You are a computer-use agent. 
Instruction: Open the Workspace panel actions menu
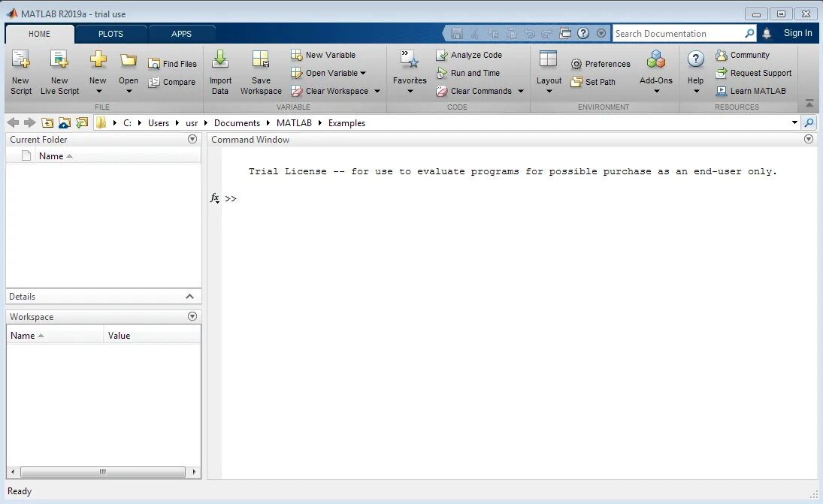192,316
